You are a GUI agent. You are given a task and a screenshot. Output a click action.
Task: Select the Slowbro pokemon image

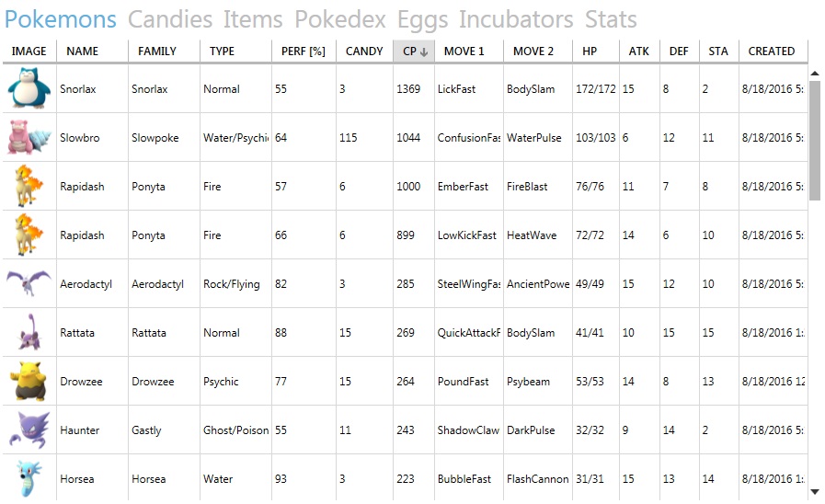(29, 137)
